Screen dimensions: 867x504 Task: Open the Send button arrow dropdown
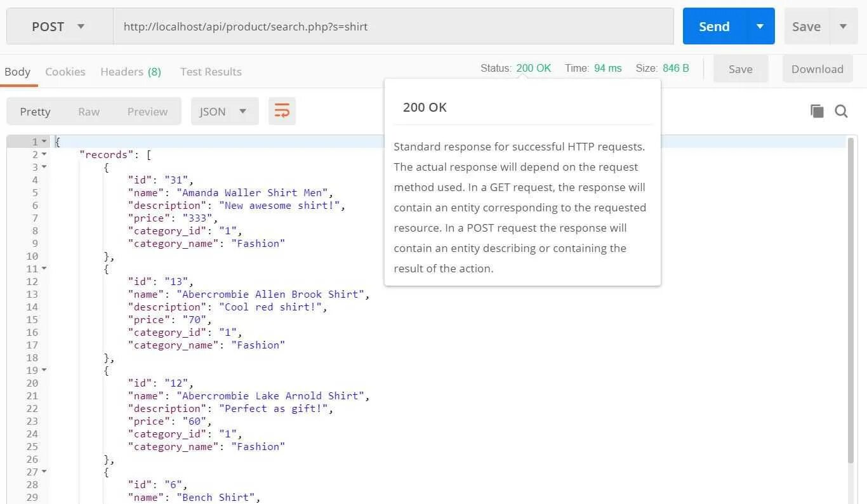pos(760,26)
